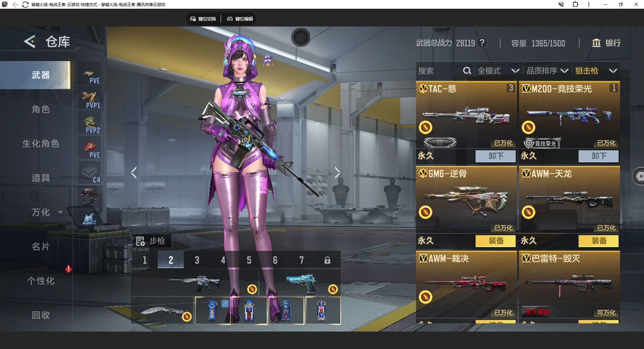Click the pet drone beside the character
This screenshot has height=349, width=644.
click(268, 60)
